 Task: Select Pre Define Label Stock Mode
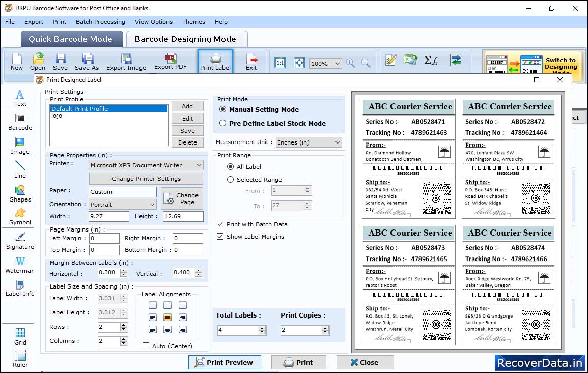click(x=223, y=123)
